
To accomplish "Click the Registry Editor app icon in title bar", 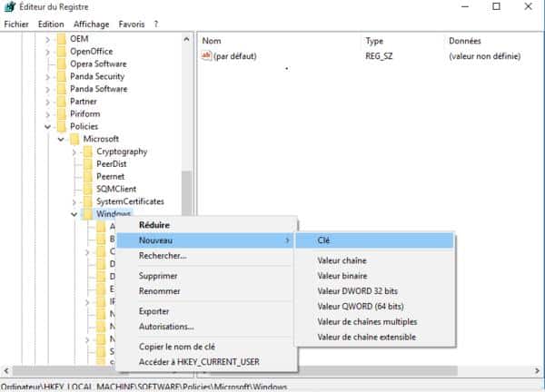I will (x=8, y=7).
